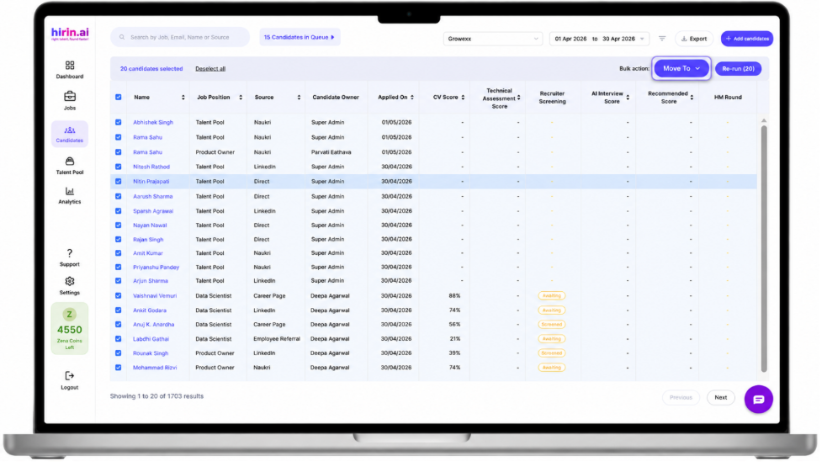
Task: Open Spansh Agrawal candidate link
Action: pos(153,211)
